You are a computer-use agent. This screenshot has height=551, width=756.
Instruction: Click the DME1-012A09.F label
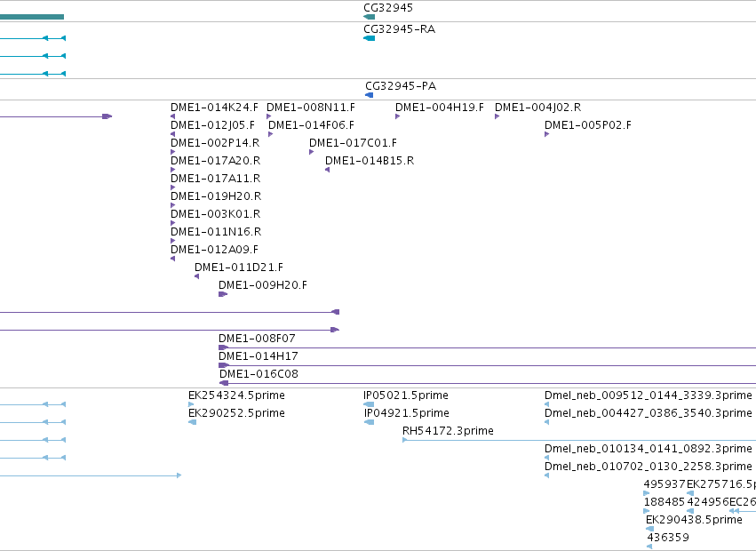215,250
